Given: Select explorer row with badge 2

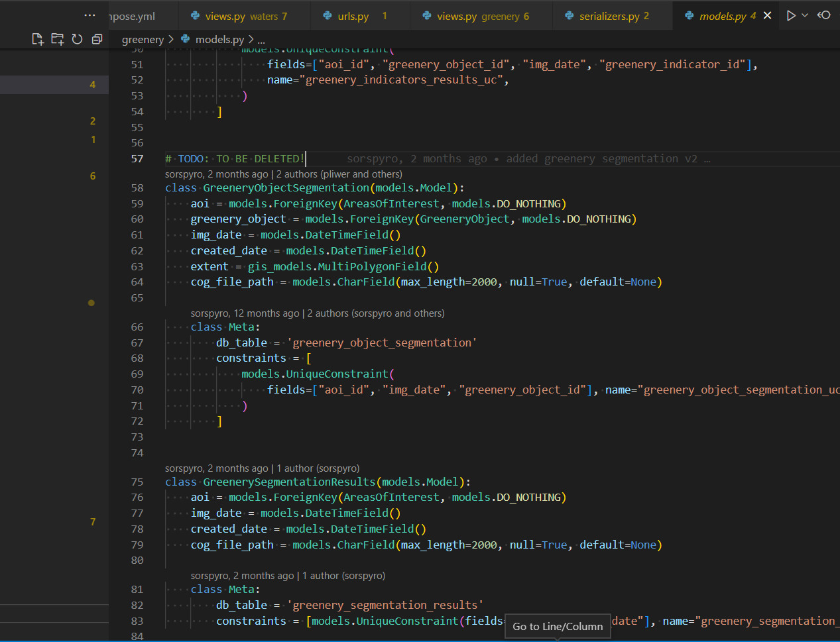Looking at the screenshot, I should (54, 121).
